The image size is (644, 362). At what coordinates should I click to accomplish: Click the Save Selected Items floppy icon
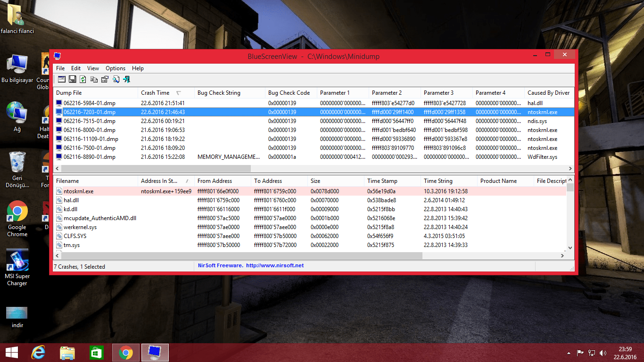[x=73, y=79]
